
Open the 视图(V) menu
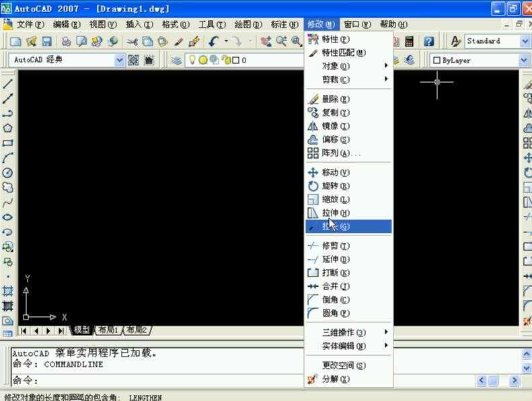click(103, 24)
